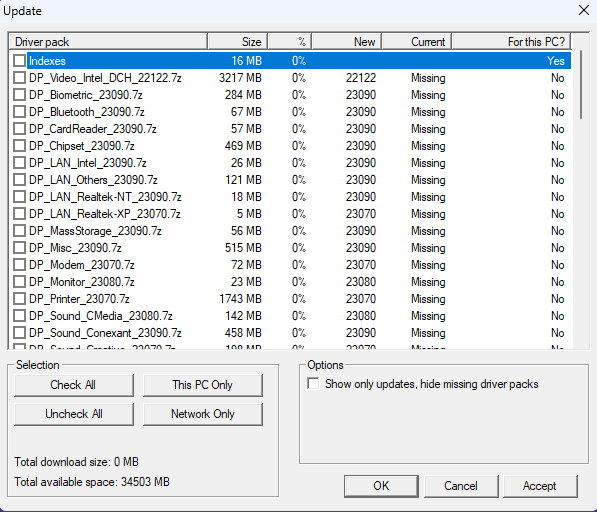Check the DP_Printer_23070.7z pack
This screenshot has width=597, height=512.
(x=19, y=299)
